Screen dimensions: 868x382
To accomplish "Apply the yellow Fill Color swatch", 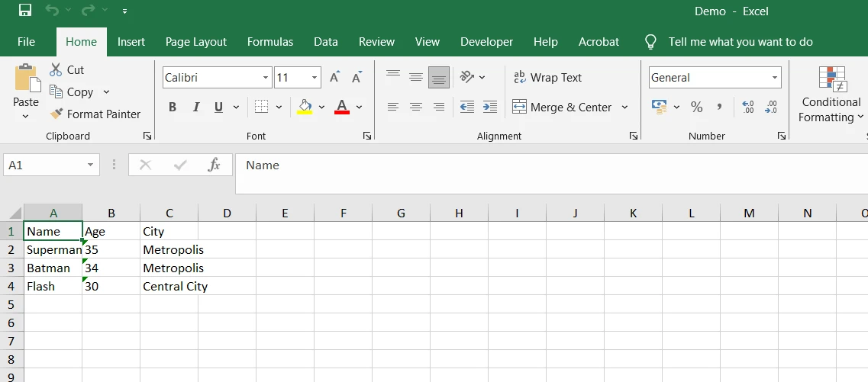I will [305, 107].
